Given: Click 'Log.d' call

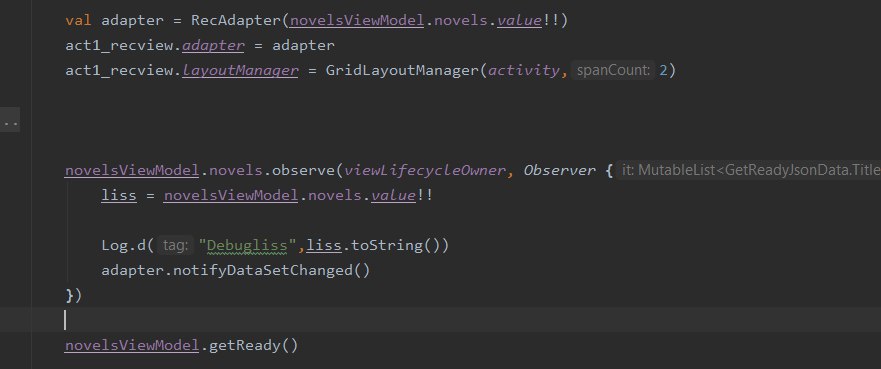Looking at the screenshot, I should click(x=124, y=245).
